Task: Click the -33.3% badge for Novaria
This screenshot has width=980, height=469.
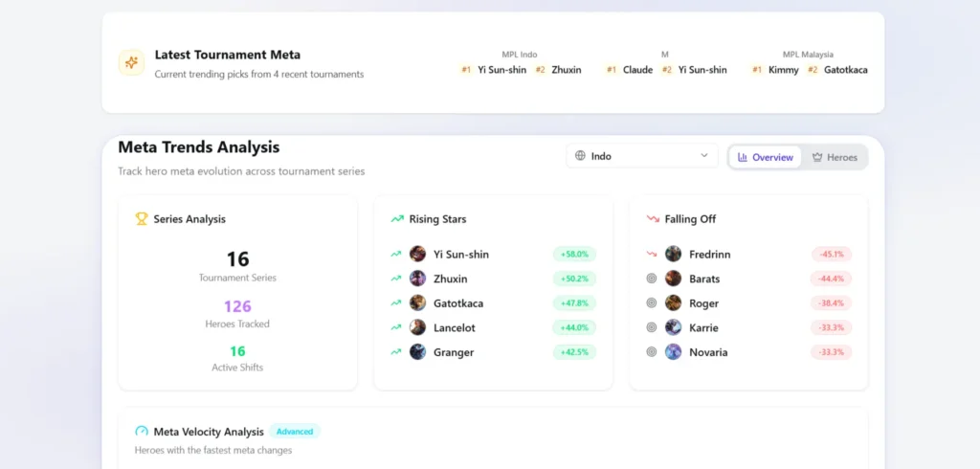Action: coord(832,351)
